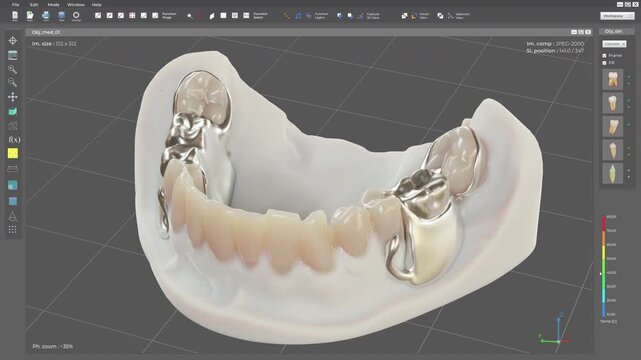Select the blue square tool in sidebar
The image size is (641, 360).
coord(13,201)
